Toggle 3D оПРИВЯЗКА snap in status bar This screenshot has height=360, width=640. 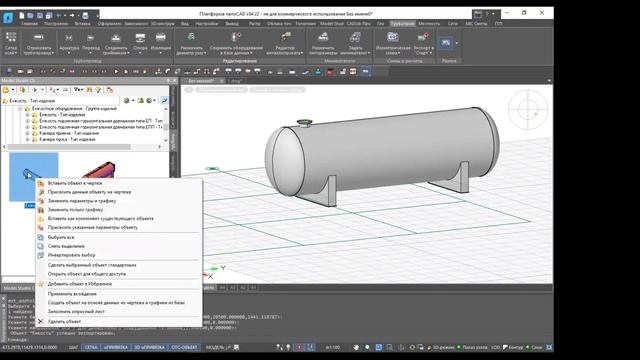click(x=149, y=347)
